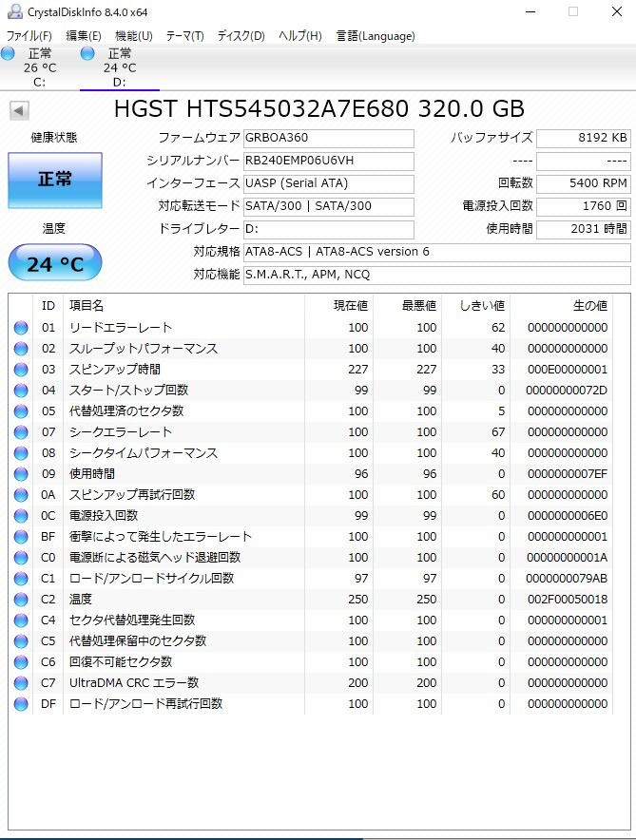Click the 24 °C temperature button
This screenshot has width=636, height=840.
[55, 262]
